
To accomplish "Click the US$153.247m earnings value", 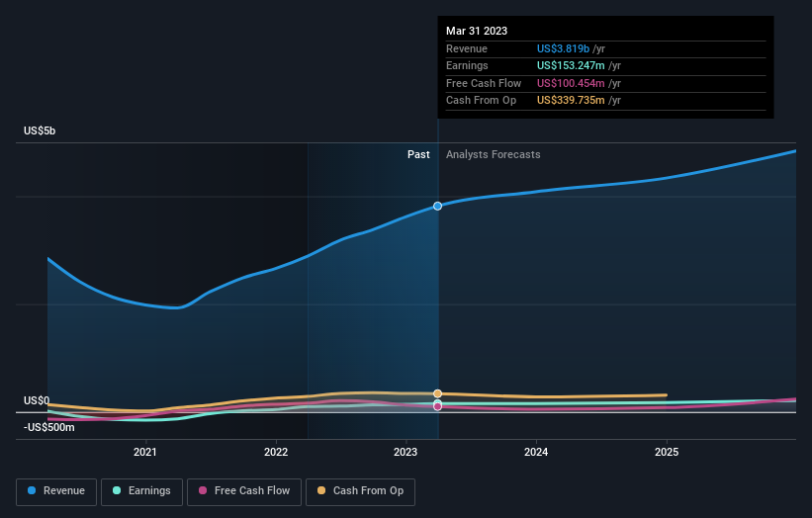I will [571, 65].
